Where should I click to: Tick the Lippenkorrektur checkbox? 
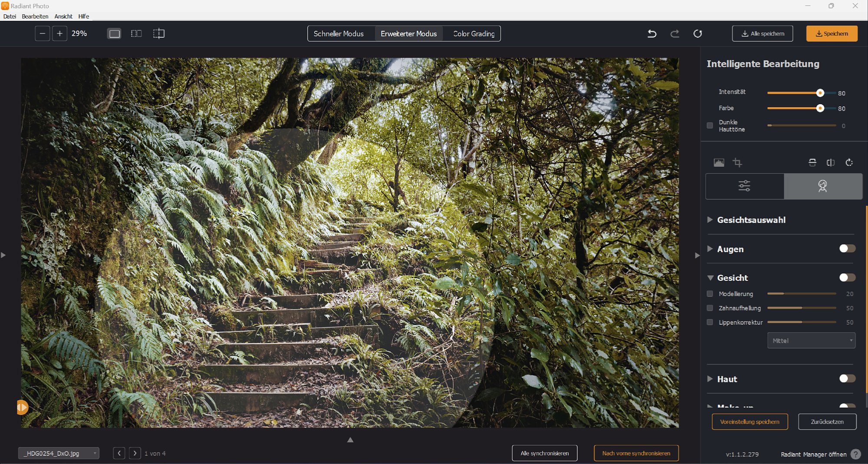coord(710,322)
